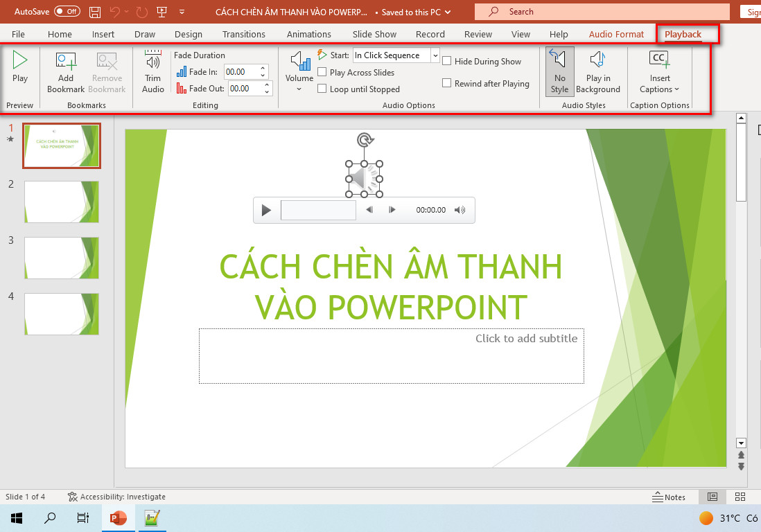Switch to Slide Sorter view
Screen dimensions: 761x532
pyautogui.click(x=740, y=497)
